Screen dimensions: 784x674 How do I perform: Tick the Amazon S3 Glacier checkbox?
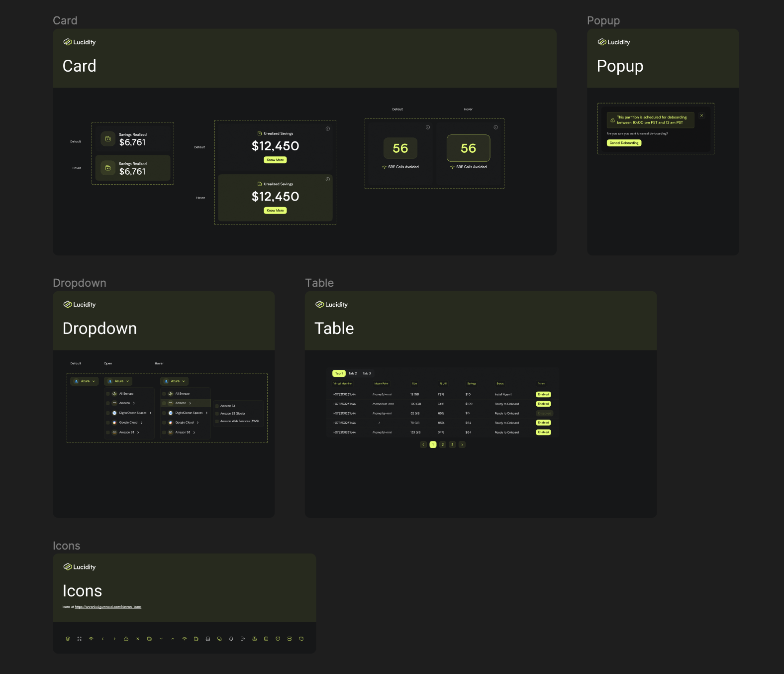217,414
